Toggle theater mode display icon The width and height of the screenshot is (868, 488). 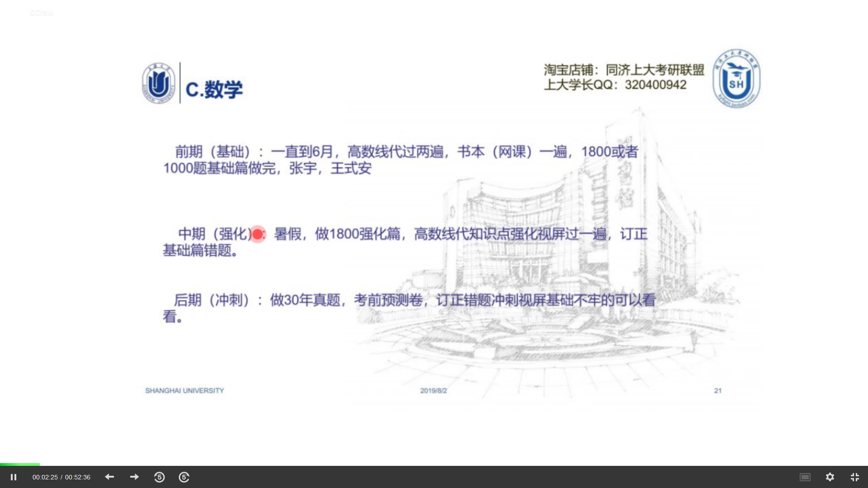click(x=805, y=477)
